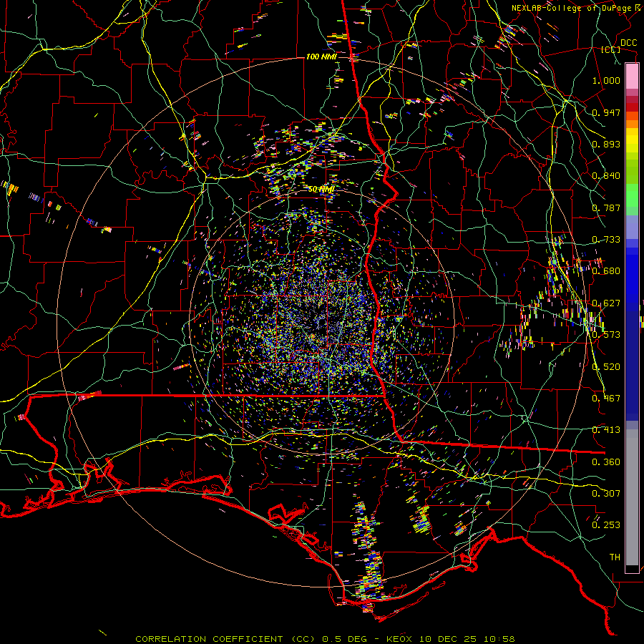Select the 0.893 scale value
This screenshot has width=644, height=644.
point(606,144)
